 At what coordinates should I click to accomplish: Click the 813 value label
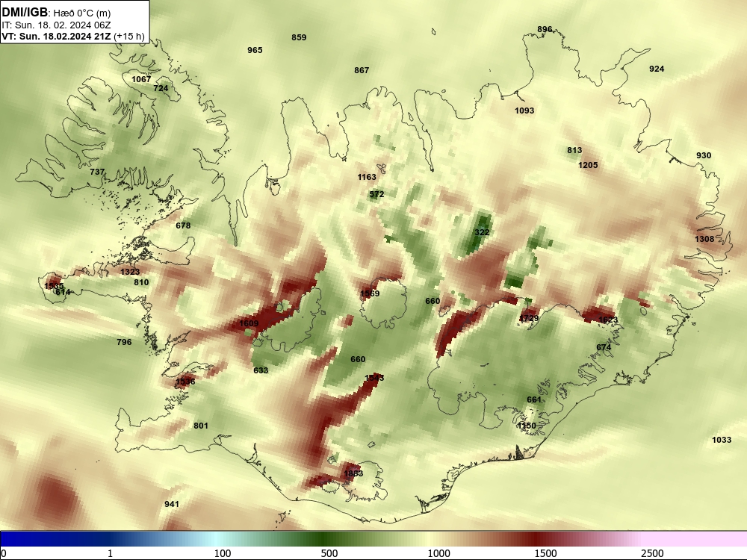tap(574, 151)
